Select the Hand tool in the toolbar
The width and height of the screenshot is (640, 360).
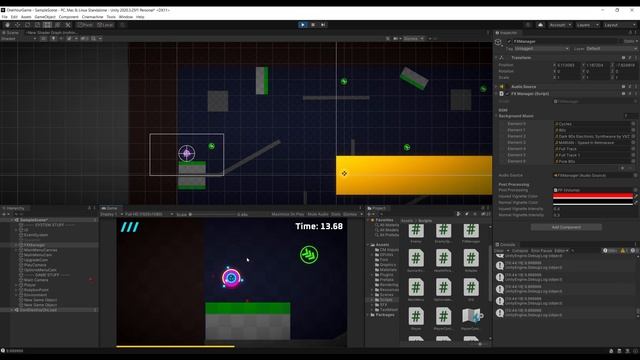tap(7, 25)
